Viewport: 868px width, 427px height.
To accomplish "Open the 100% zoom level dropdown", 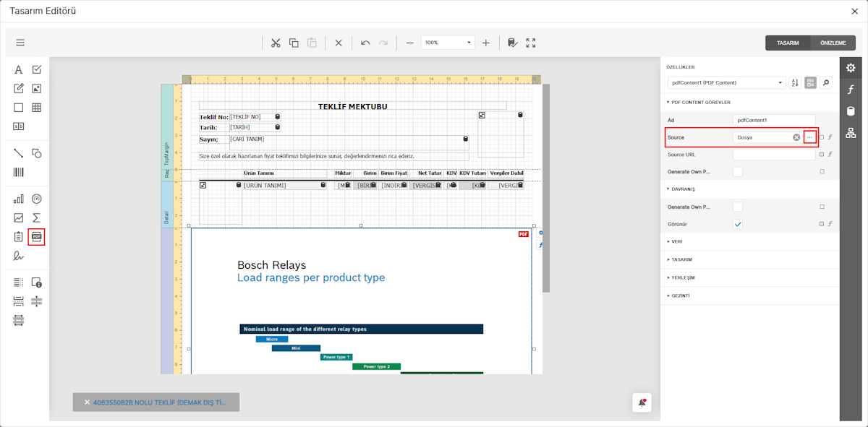I will coord(448,43).
